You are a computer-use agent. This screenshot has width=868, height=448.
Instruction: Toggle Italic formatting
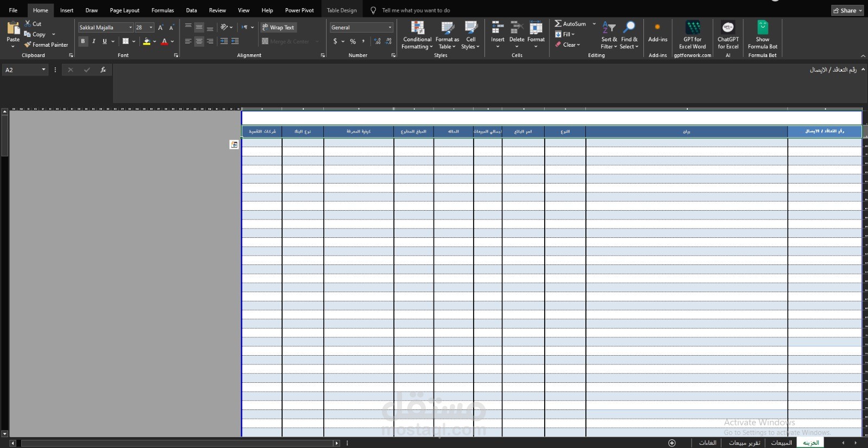[94, 41]
